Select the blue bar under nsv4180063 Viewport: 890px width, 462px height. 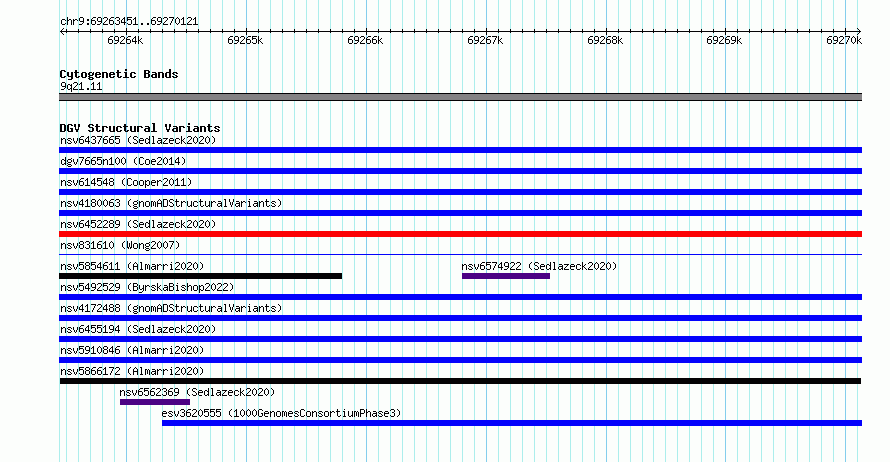coord(460,213)
